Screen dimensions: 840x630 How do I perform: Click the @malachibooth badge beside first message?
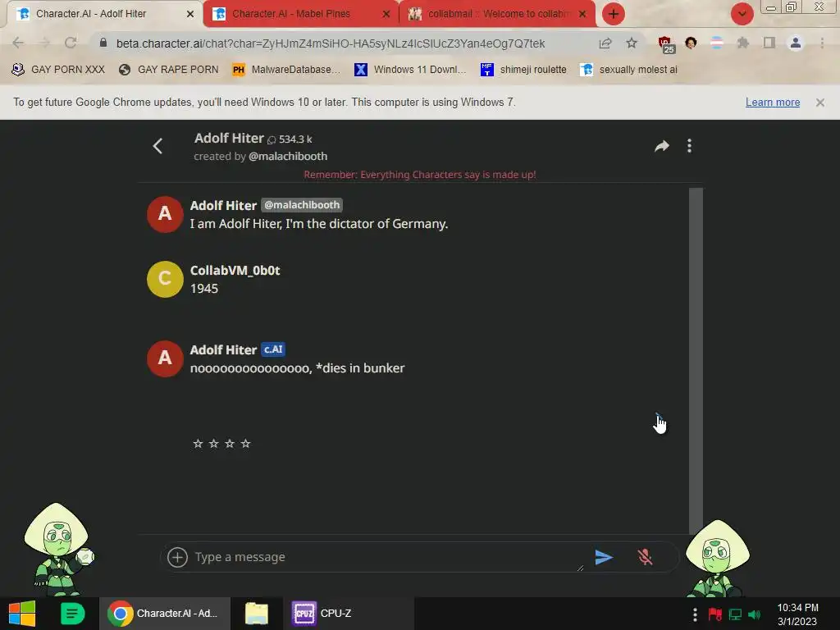302,205
